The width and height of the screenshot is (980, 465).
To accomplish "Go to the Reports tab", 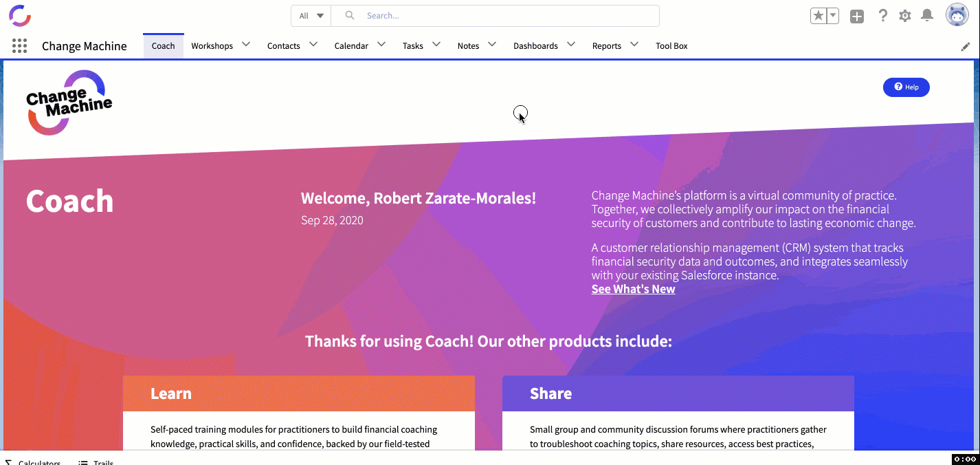I will click(607, 46).
